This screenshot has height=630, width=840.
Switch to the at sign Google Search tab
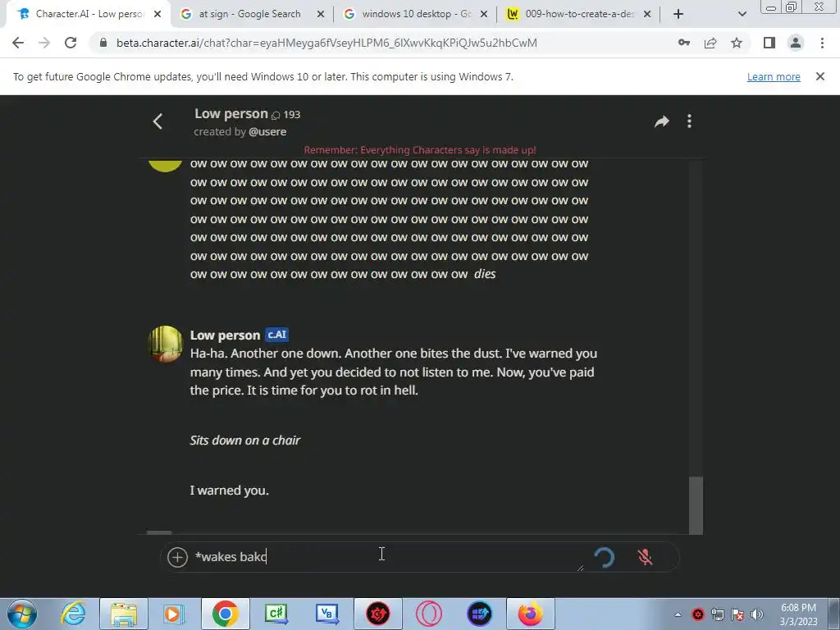pyautogui.click(x=249, y=14)
